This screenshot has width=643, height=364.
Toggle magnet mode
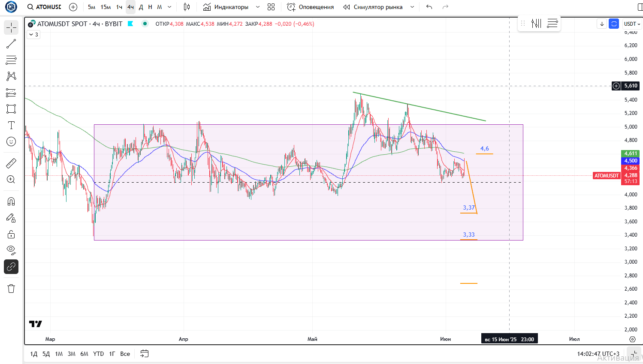coord(11,202)
